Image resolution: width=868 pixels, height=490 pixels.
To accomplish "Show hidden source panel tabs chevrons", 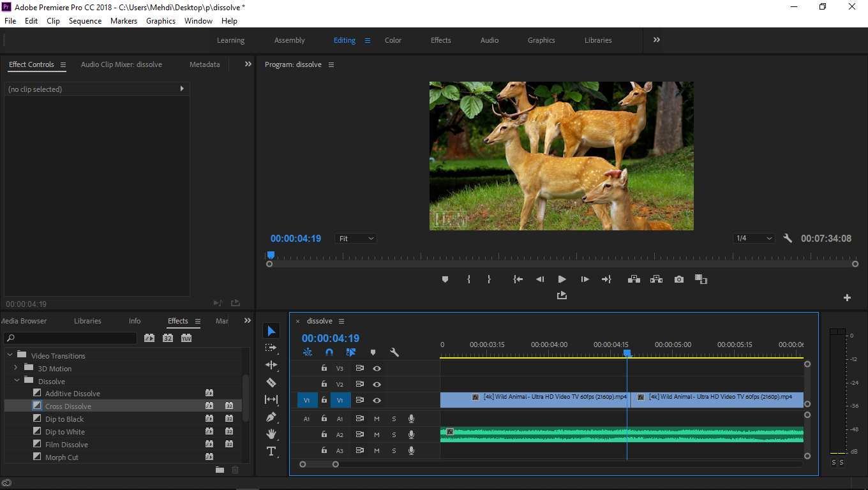I will [x=248, y=64].
